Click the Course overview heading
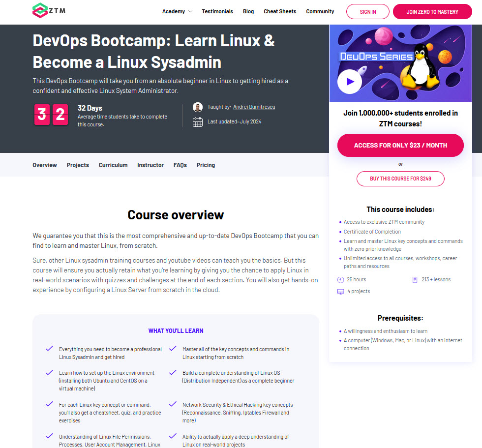This screenshot has width=482, height=448. (176, 215)
